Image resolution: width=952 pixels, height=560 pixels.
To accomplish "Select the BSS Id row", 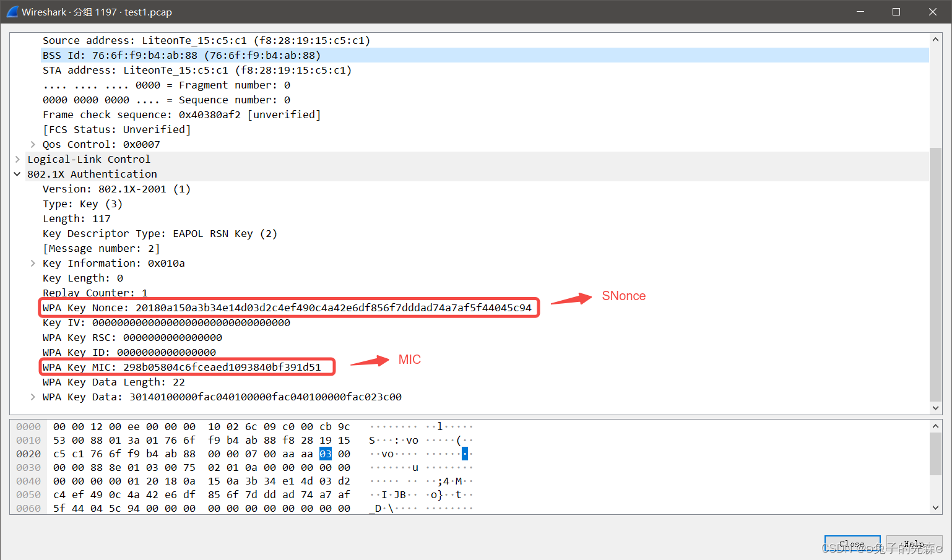I will point(485,55).
